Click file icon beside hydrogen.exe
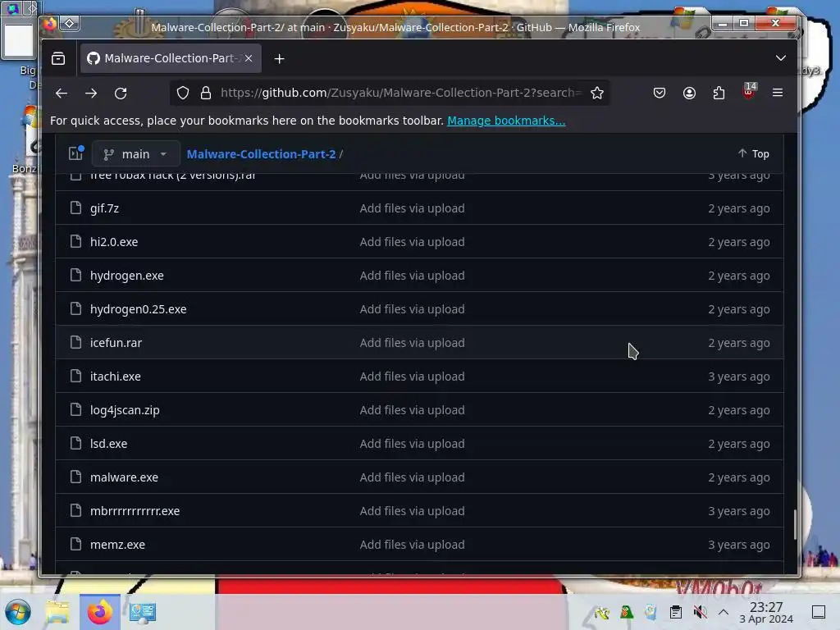 [75, 275]
